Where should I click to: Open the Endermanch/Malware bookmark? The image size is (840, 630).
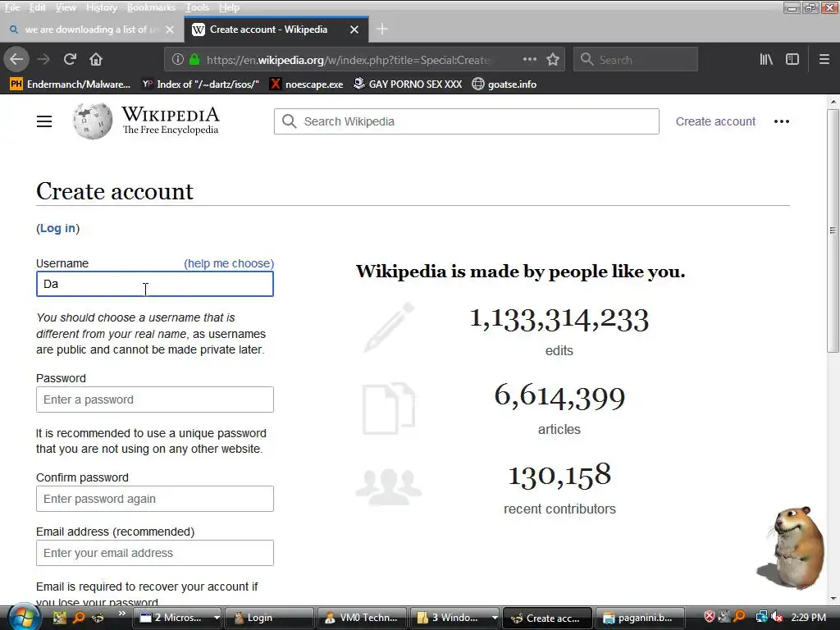(71, 84)
